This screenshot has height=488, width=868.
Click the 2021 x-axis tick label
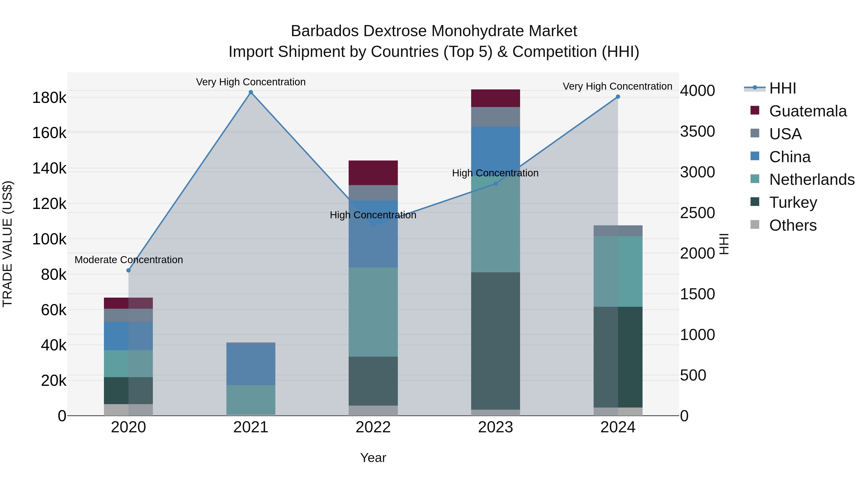251,427
